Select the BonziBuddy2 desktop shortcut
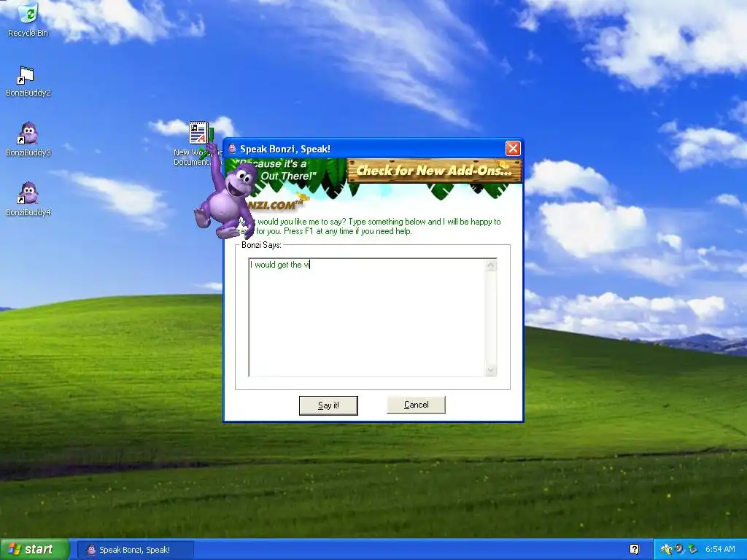This screenshot has height=560, width=747. pyautogui.click(x=28, y=81)
